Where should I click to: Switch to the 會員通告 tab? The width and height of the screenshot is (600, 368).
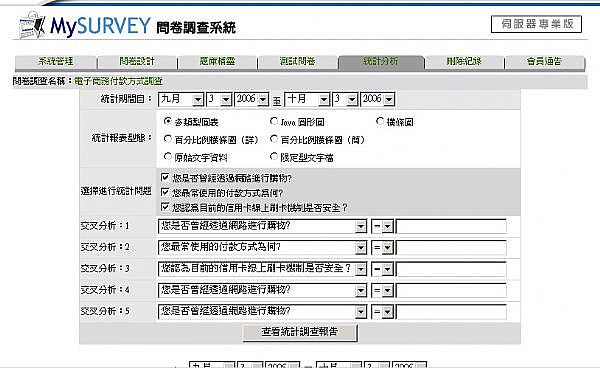545,62
